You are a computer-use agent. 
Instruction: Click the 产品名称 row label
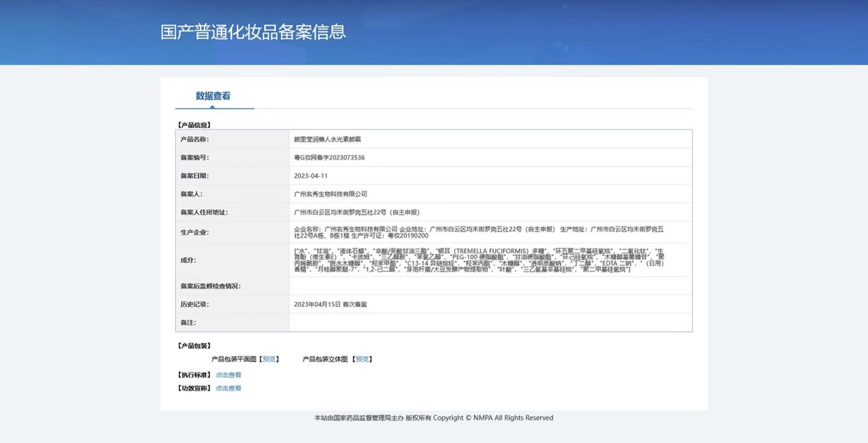[x=194, y=139]
